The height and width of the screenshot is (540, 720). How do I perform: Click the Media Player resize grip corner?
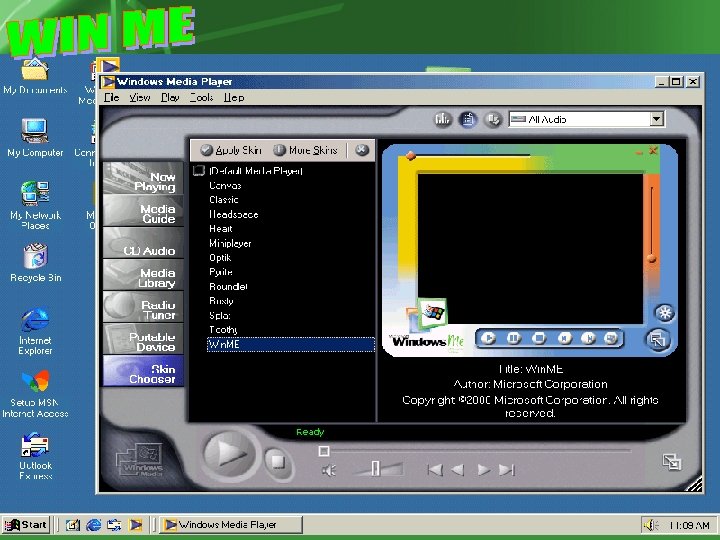(694, 484)
